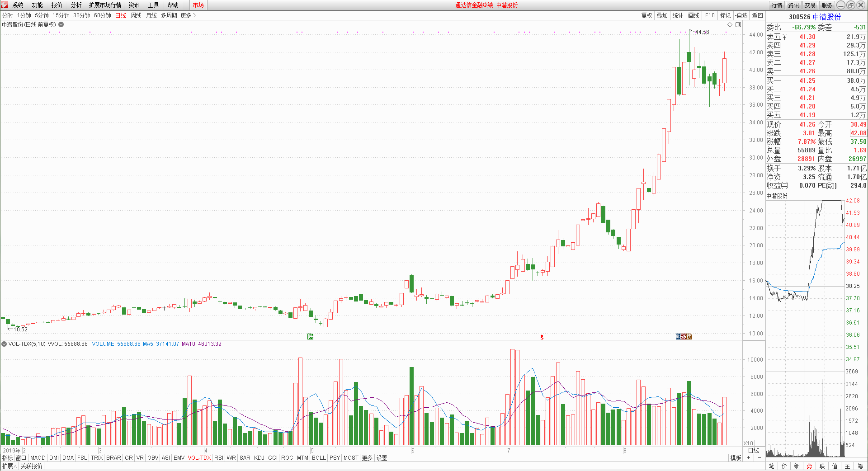Image resolution: width=868 pixels, height=471 pixels.
Task: Expand the 扩展 panel
Action: tap(9, 466)
